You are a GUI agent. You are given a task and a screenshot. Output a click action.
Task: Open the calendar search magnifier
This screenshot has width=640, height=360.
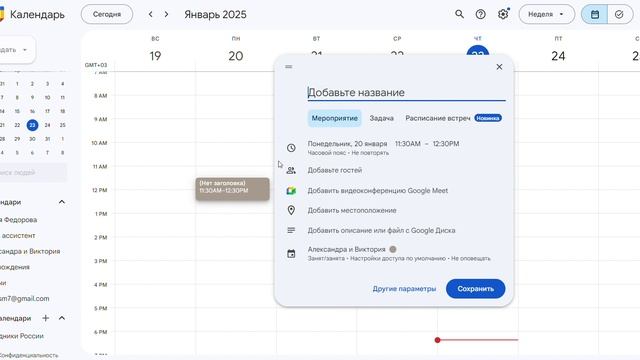point(459,14)
